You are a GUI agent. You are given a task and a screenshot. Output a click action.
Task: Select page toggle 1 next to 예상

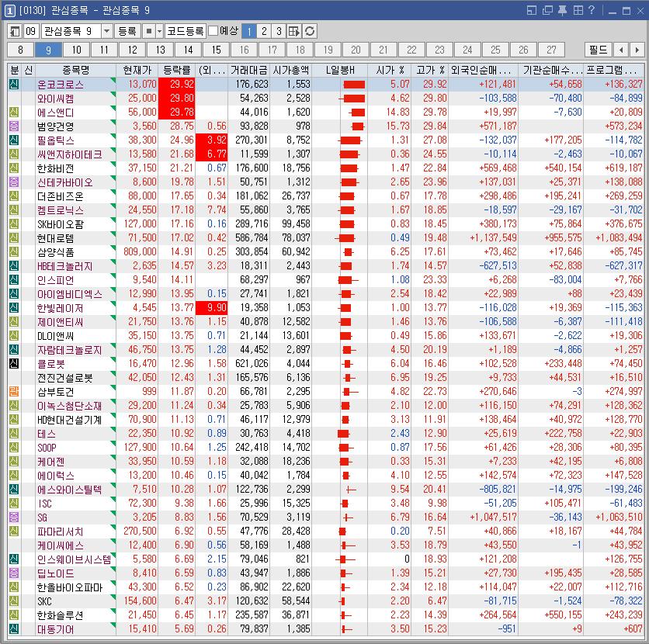tap(248, 31)
